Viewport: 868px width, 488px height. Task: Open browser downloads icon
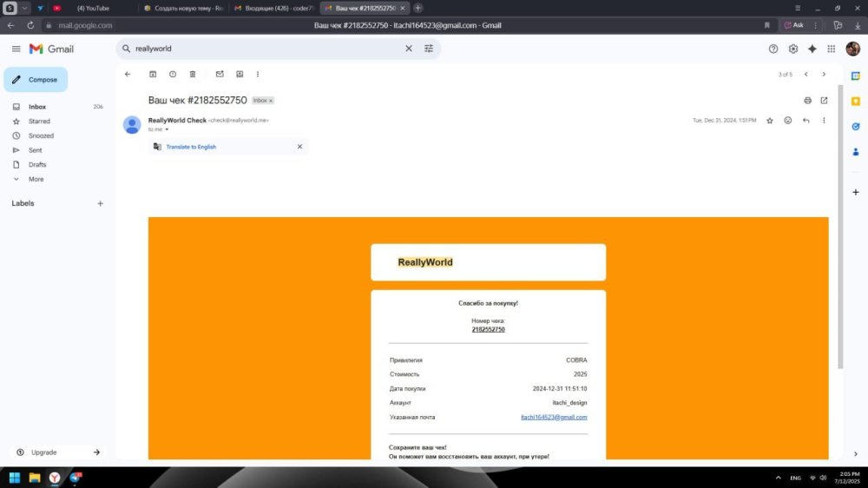[x=857, y=25]
